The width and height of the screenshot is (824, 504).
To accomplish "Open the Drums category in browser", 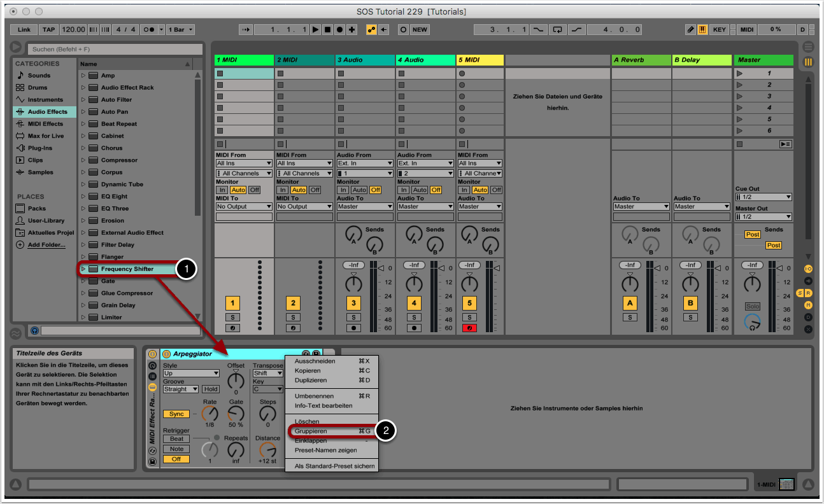I will [x=38, y=87].
